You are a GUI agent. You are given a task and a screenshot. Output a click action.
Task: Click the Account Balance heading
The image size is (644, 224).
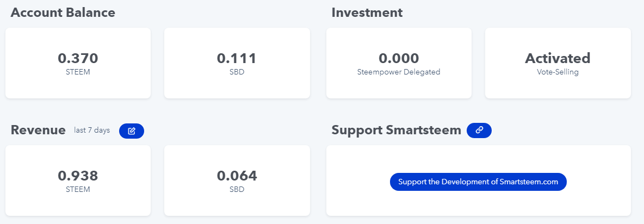[63, 13]
